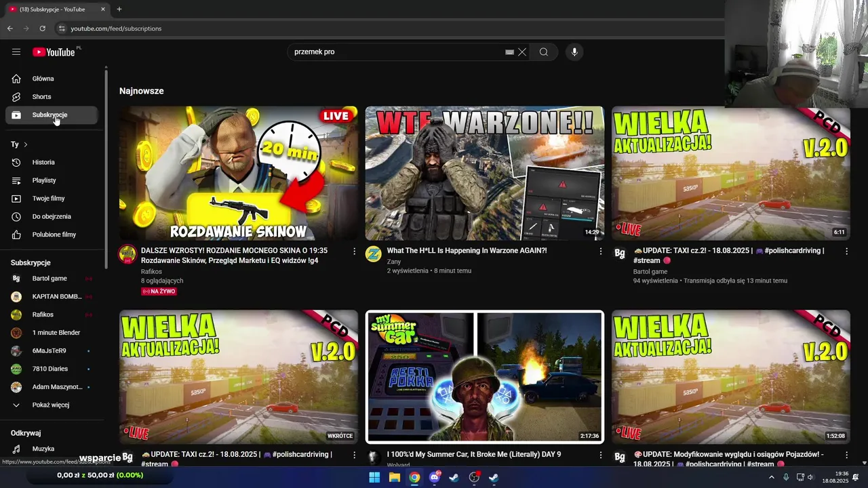Open the WKRÓTCE upcoming stream thumbnail
This screenshot has width=868, height=488.
pos(239,376)
